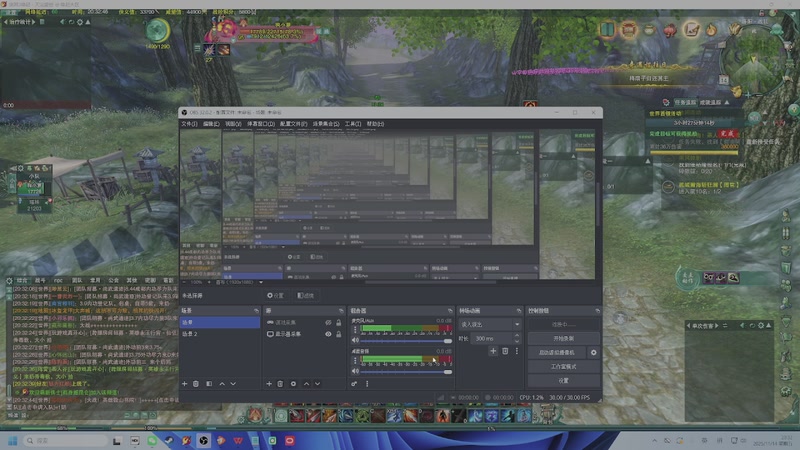This screenshot has height=450, width=800.
Task: Click source Filters button in toolbar
Action: (306, 295)
